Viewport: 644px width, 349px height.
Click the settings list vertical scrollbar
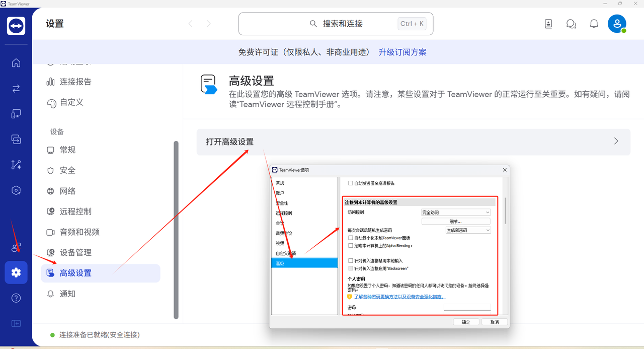(176, 230)
